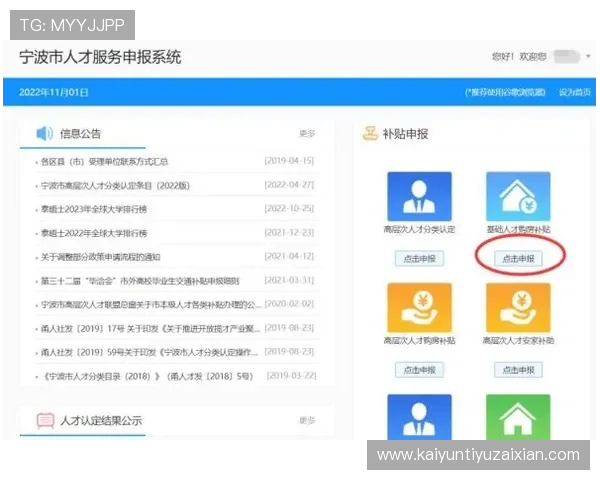
Task: Click the [2022-04-27] date entry
Action: coord(289,185)
